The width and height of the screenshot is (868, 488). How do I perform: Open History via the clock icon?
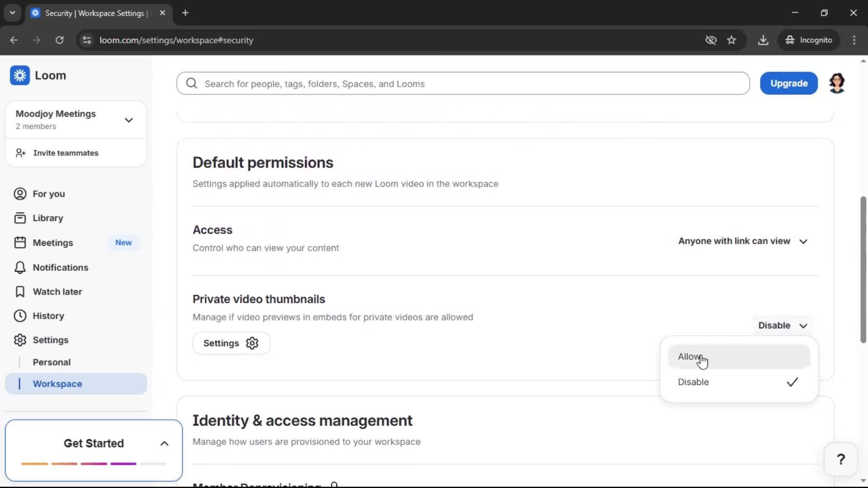click(x=19, y=316)
